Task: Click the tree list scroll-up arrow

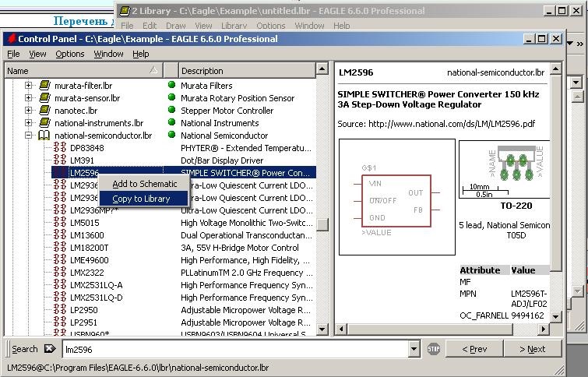Action: (x=322, y=69)
